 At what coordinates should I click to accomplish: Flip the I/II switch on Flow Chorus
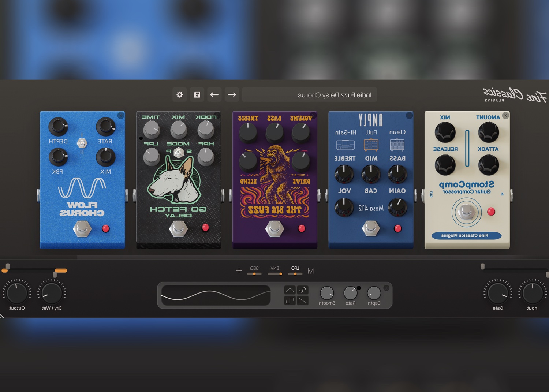point(82,143)
